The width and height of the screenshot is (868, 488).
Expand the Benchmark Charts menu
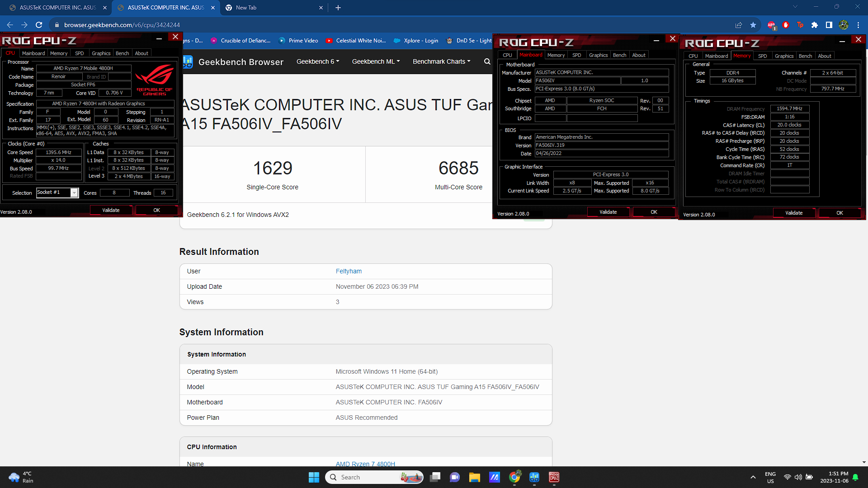click(x=441, y=61)
